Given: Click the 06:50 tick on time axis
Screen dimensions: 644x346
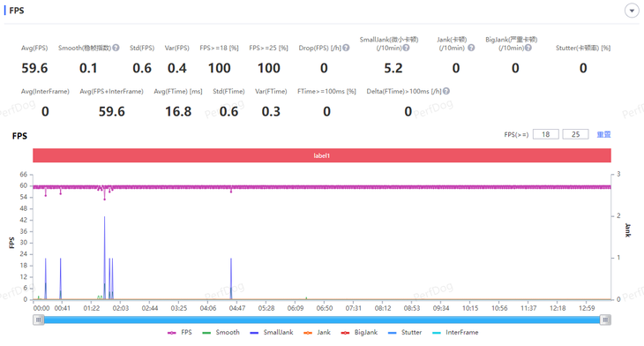Looking at the screenshot, I should 325,308.
